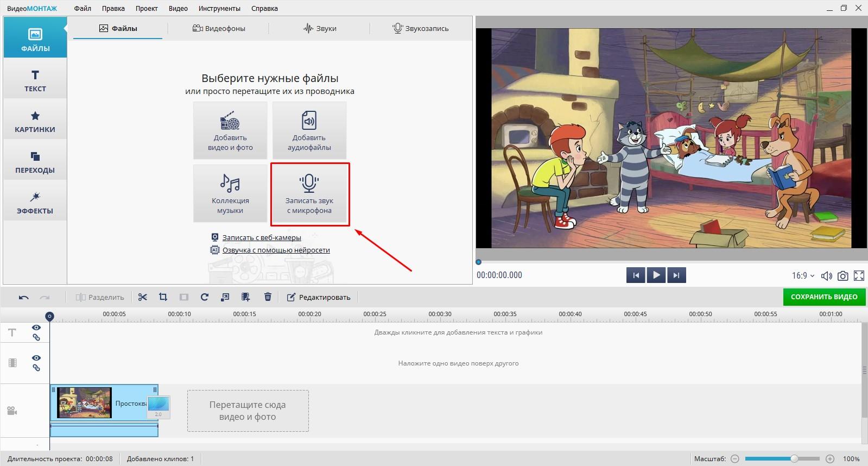The image size is (868, 466).
Task: Switch to the Звуки tab
Action: (x=320, y=28)
